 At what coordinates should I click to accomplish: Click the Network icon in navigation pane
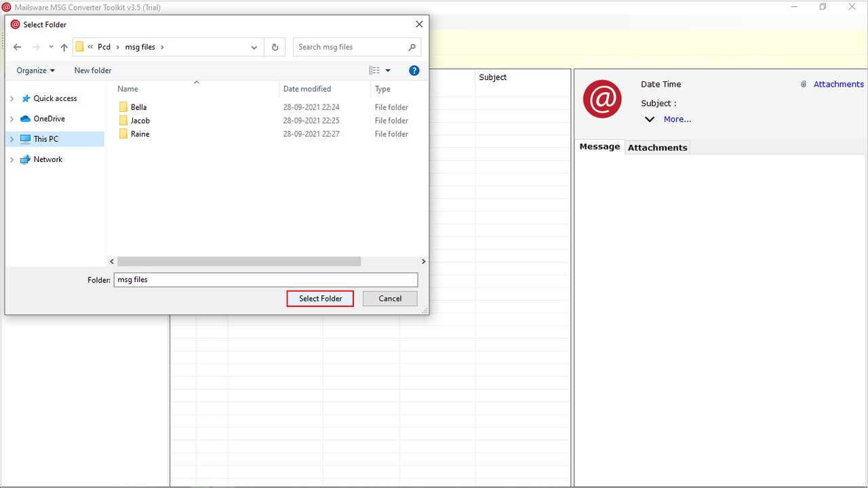click(26, 159)
